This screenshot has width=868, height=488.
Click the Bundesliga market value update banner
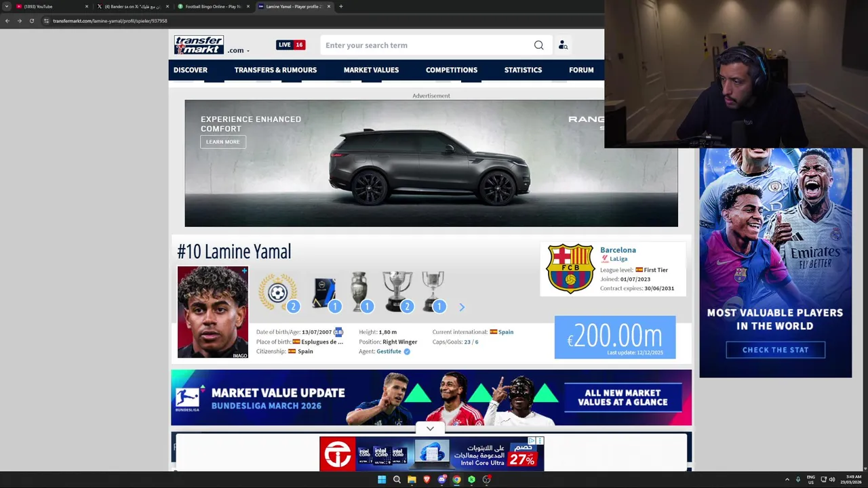431,397
